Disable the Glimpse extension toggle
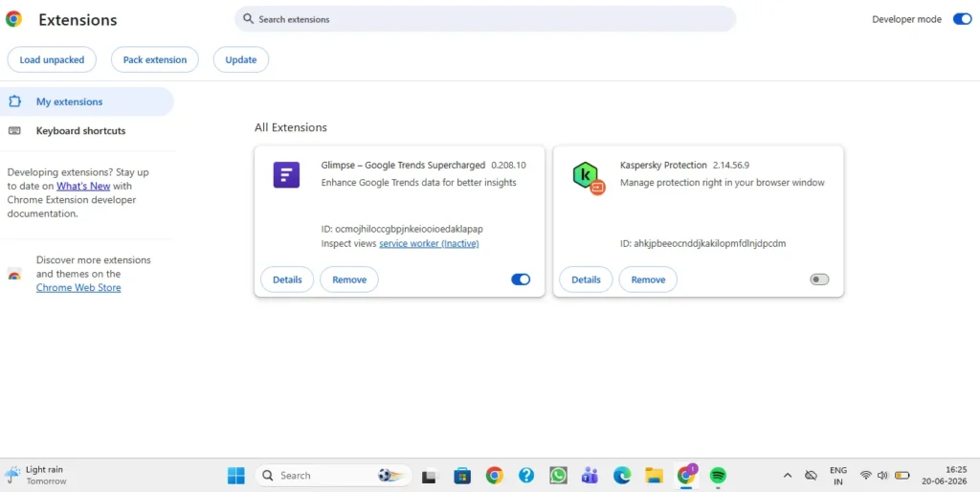Screen dimensions: 980x492 pyautogui.click(x=521, y=280)
